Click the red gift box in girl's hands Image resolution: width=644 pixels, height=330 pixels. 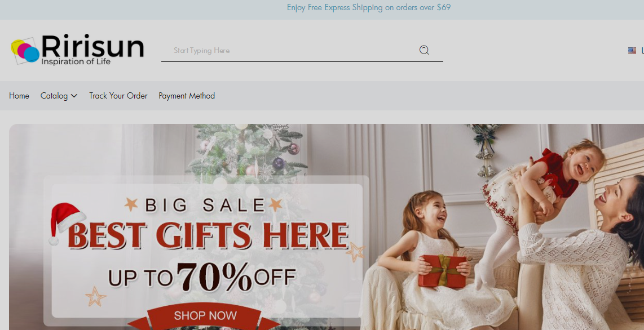pos(443,271)
